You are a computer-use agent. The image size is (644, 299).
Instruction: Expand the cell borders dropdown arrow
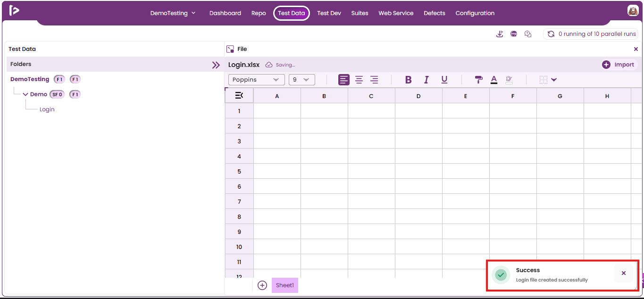[x=554, y=80]
